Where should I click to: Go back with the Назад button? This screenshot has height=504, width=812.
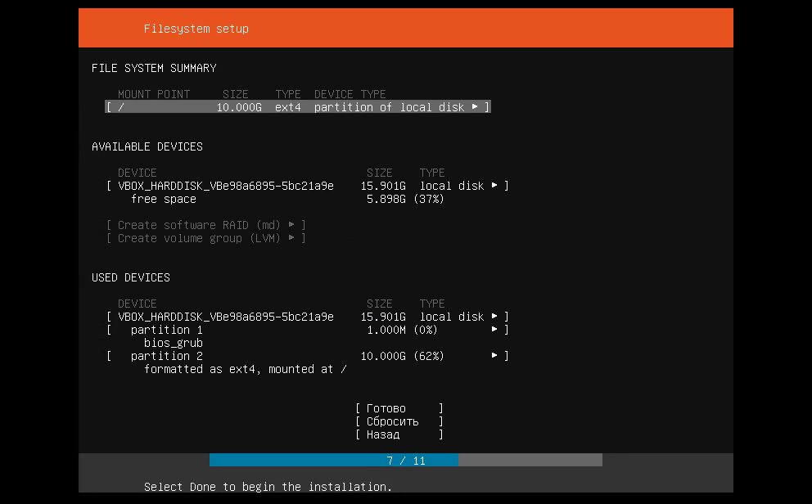pyautogui.click(x=399, y=434)
